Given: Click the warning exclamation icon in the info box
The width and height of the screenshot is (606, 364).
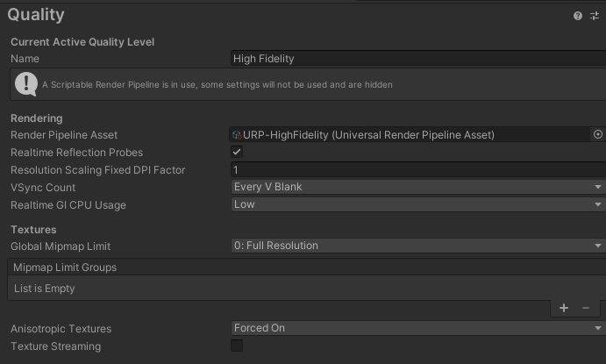Looking at the screenshot, I should [x=26, y=84].
